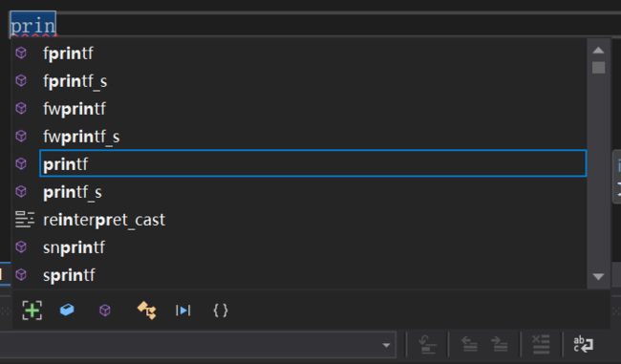The image size is (621, 364).
Task: Click the increase indent toolbar icon
Action: 500,344
